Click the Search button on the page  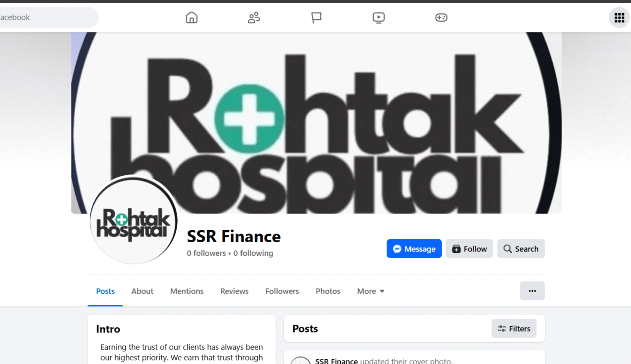521,248
